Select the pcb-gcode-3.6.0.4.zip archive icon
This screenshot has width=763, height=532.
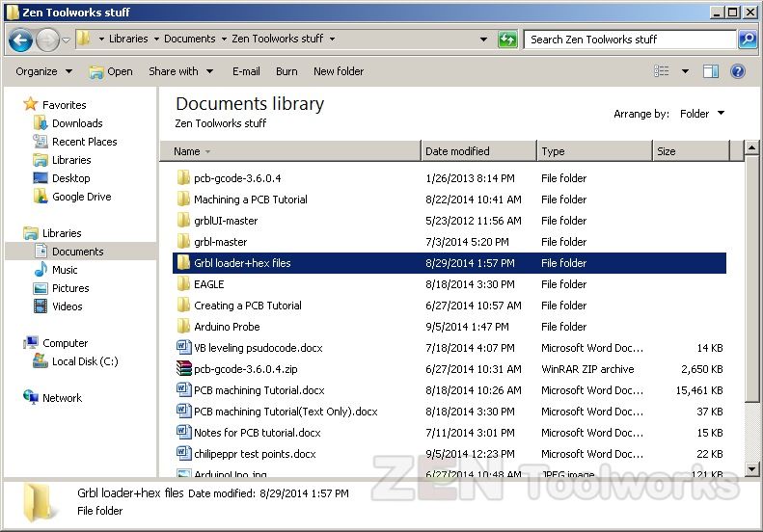(184, 369)
